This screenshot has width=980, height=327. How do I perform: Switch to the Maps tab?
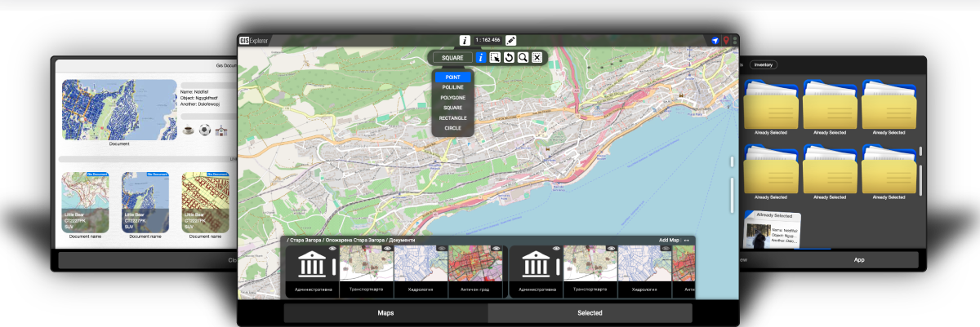(x=385, y=312)
